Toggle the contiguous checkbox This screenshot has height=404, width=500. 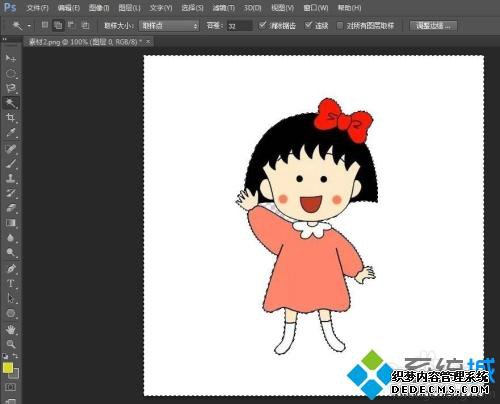coord(308,25)
